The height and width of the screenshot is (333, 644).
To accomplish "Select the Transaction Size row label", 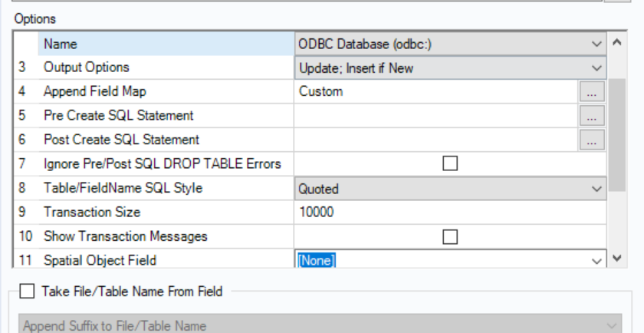I will click(92, 212).
